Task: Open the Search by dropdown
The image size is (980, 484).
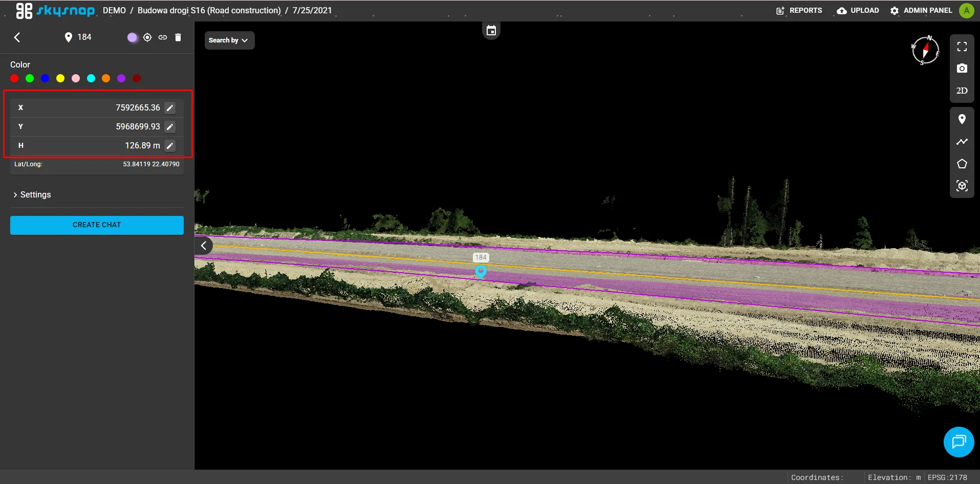Action: coord(229,40)
